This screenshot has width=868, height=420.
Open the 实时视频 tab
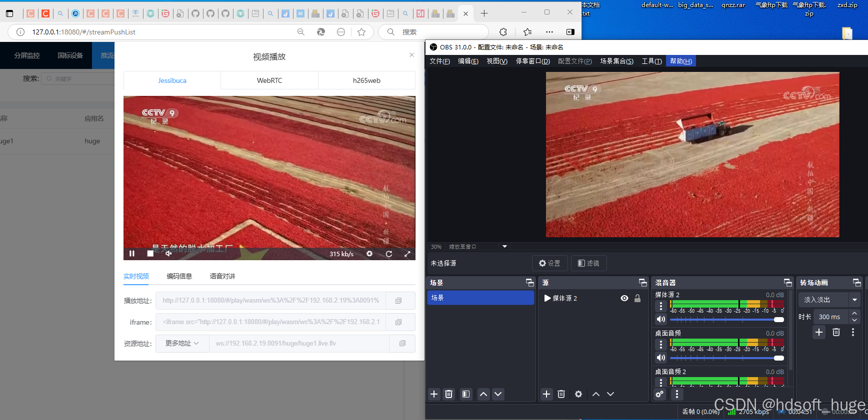pos(136,276)
